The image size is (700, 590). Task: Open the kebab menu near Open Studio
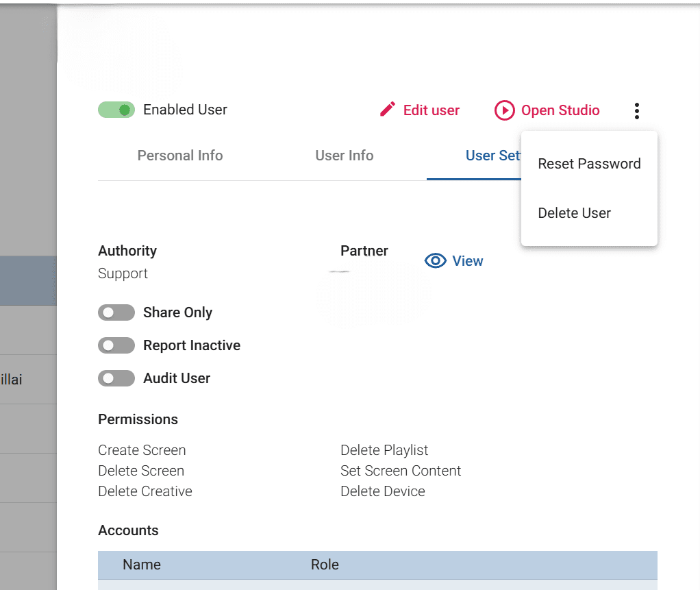(636, 110)
